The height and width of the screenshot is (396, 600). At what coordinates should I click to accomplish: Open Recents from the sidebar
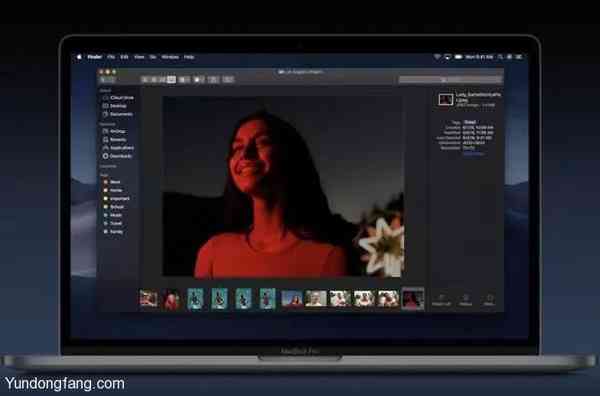click(114, 140)
